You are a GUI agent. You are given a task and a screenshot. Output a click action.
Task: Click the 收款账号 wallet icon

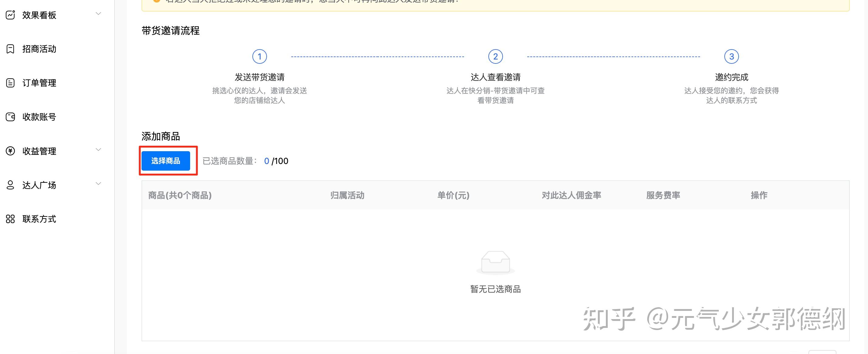click(x=10, y=117)
